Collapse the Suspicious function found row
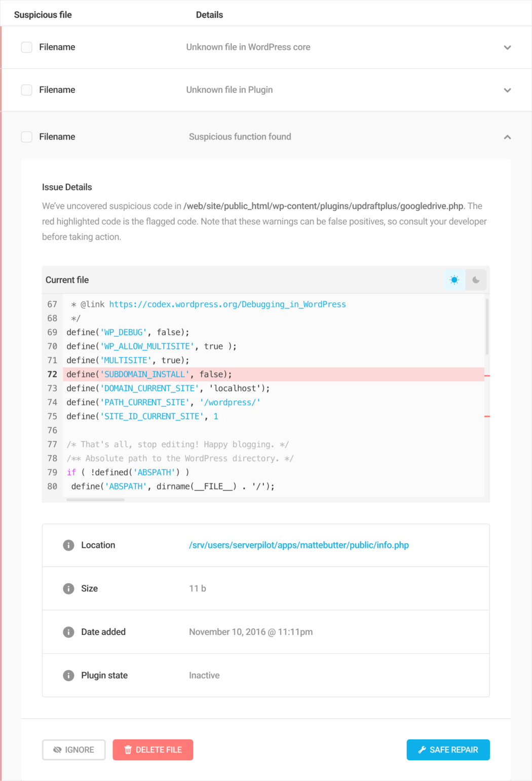This screenshot has height=781, width=532. [507, 137]
